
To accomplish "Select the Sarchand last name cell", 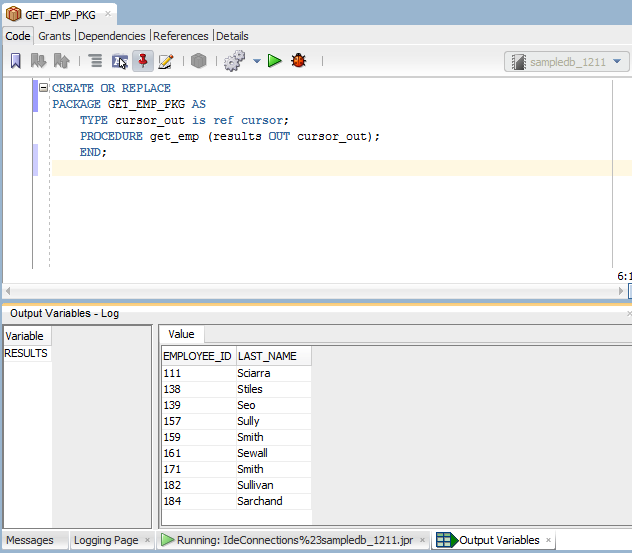I will (273, 501).
